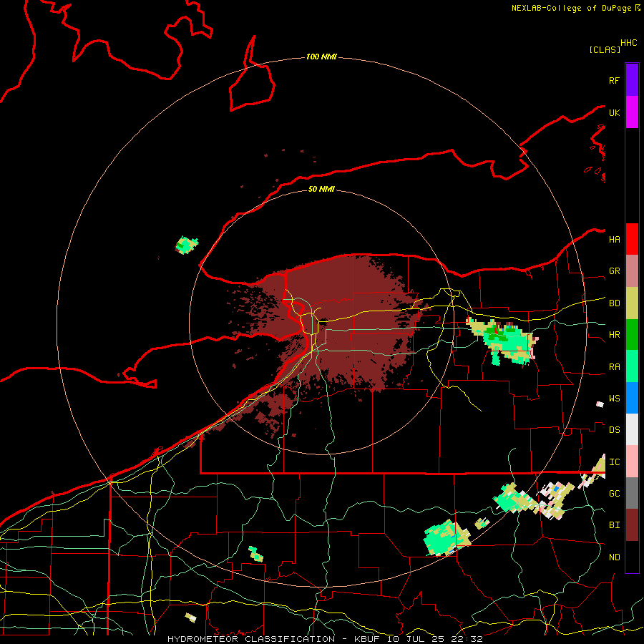The width and height of the screenshot is (644, 644).
Task: Click the blue WS legend swatch
Action: pos(632,398)
